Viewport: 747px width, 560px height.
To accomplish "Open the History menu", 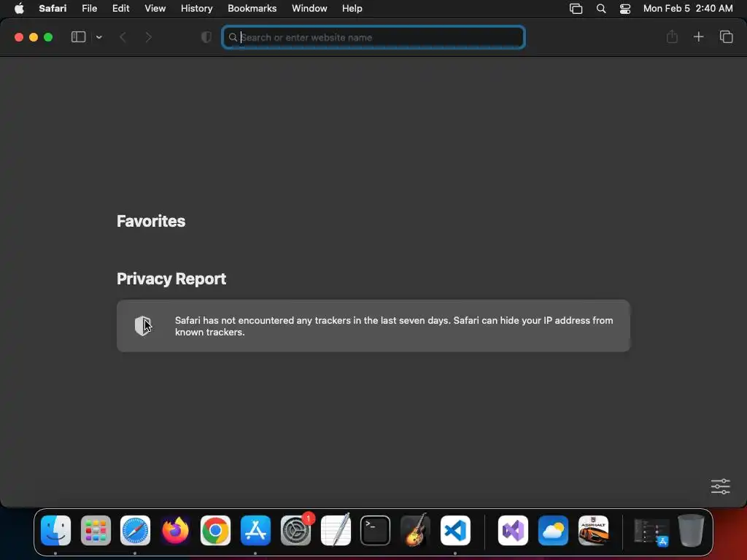I will click(x=196, y=8).
